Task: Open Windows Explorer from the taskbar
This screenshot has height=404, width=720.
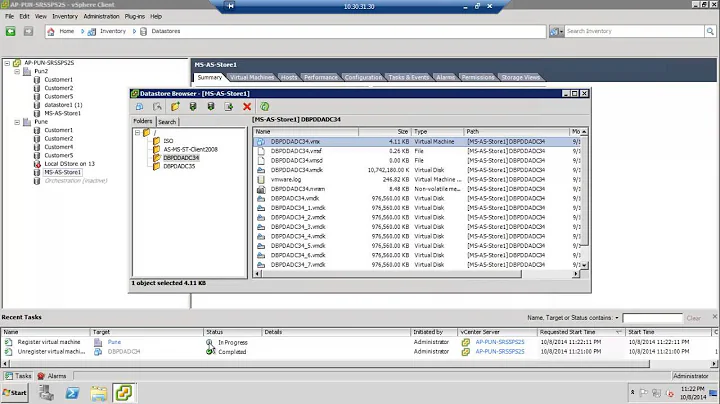Action: pyautogui.click(x=98, y=393)
